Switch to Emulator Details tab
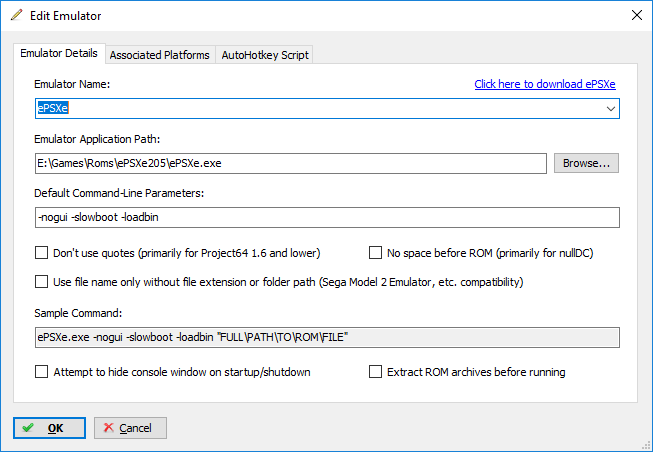This screenshot has width=653, height=452. coord(59,53)
